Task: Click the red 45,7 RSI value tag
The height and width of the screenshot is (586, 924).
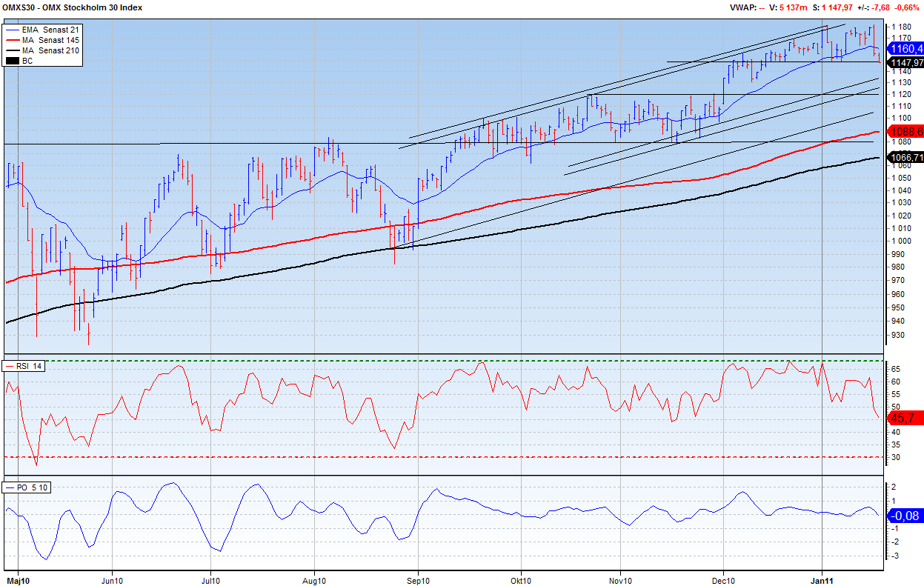Action: [904, 417]
